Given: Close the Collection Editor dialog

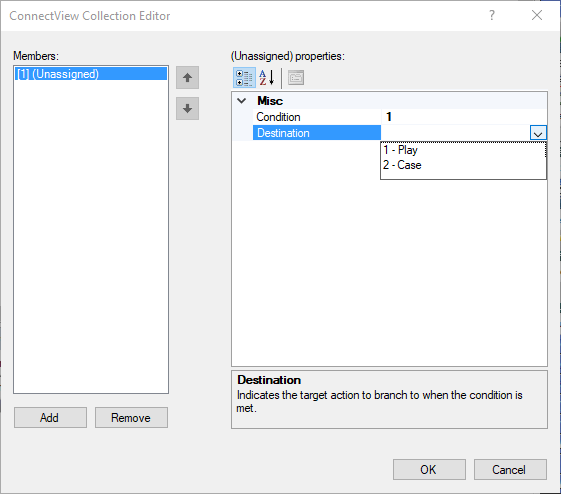Looking at the screenshot, I should (x=537, y=15).
